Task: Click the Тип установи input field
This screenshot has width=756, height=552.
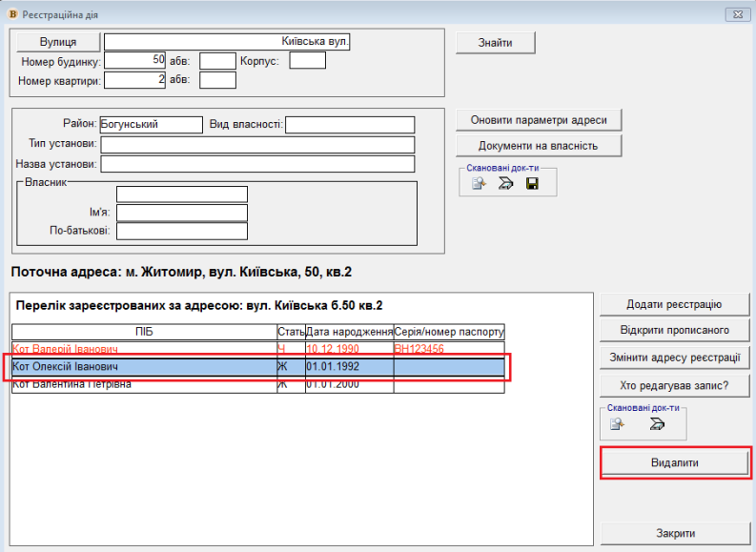Action: [257, 145]
